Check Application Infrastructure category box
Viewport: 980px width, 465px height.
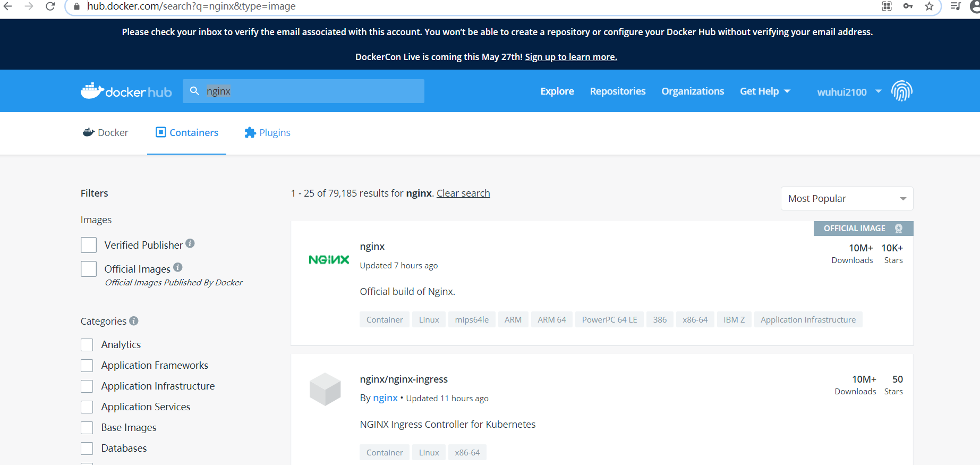87,386
